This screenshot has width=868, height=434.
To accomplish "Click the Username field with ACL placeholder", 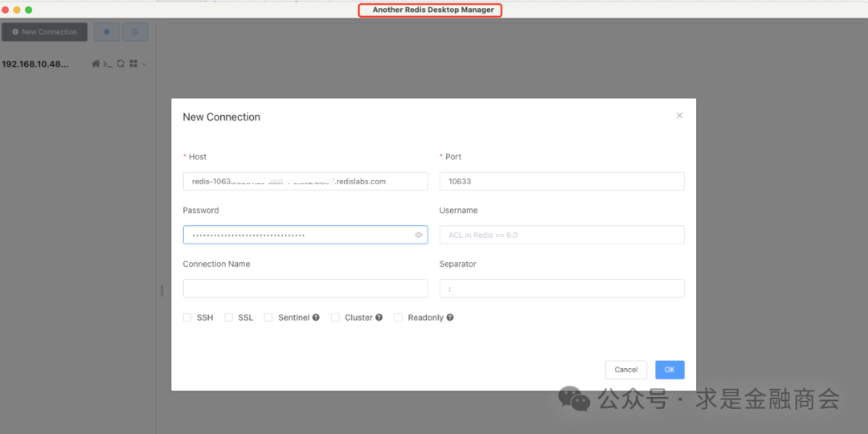I will pos(562,235).
